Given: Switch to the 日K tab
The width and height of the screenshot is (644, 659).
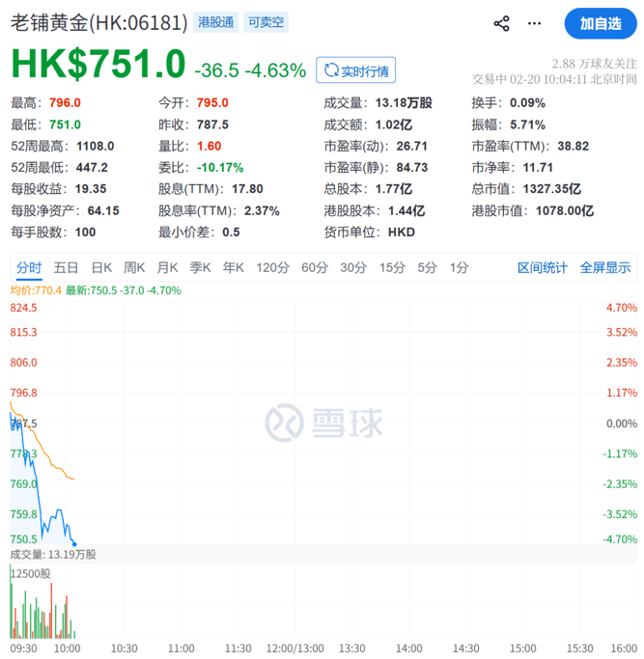Looking at the screenshot, I should point(101,267).
